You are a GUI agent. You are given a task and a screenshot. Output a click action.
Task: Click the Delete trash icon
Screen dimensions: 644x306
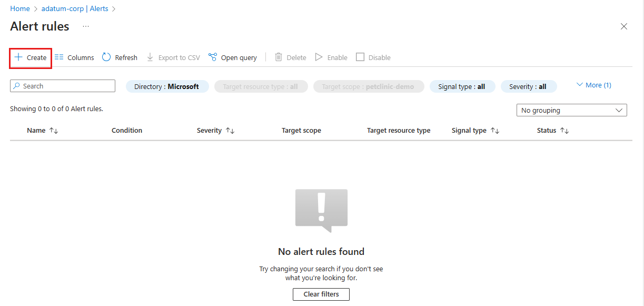279,57
